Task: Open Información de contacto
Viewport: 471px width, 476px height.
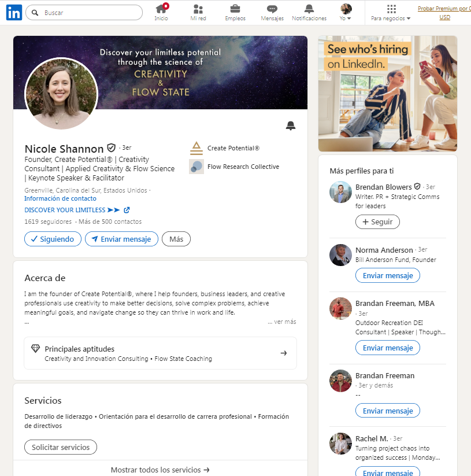Action: click(x=60, y=198)
